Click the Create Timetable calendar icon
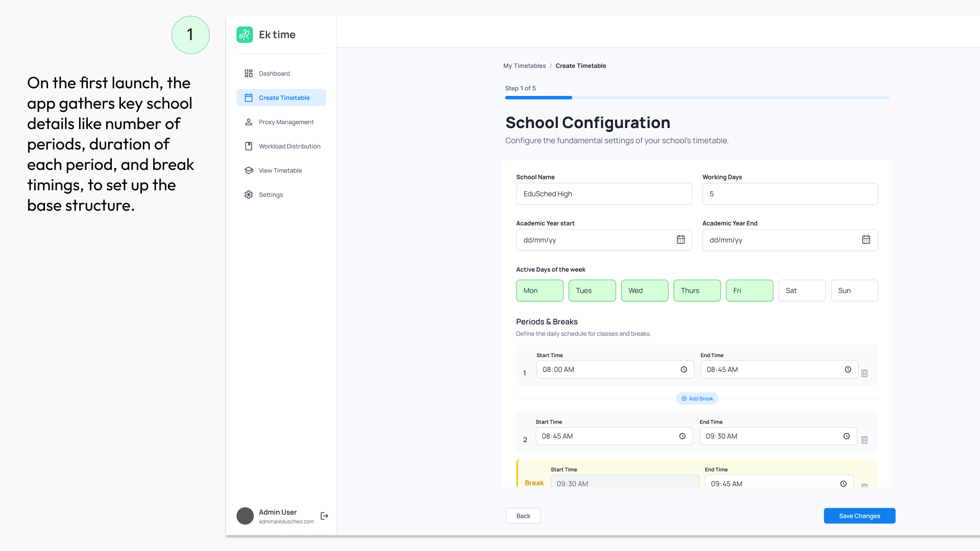Image resolution: width=980 pixels, height=551 pixels. [x=249, y=98]
